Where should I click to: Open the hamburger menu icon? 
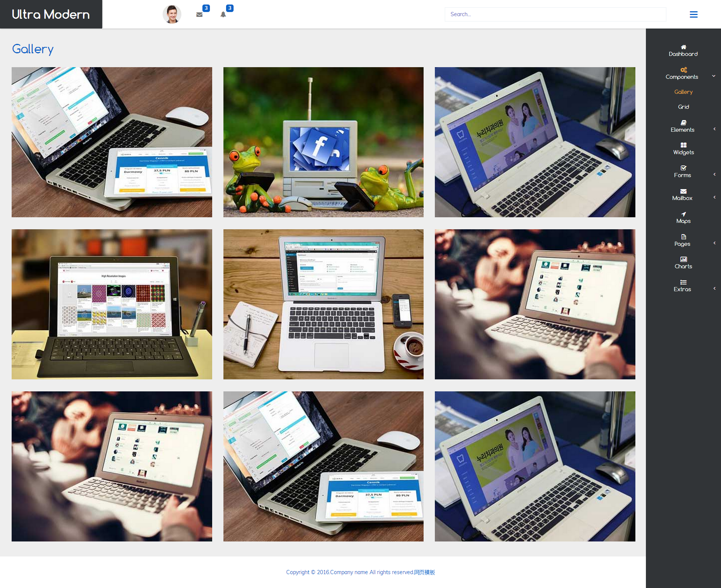694,14
